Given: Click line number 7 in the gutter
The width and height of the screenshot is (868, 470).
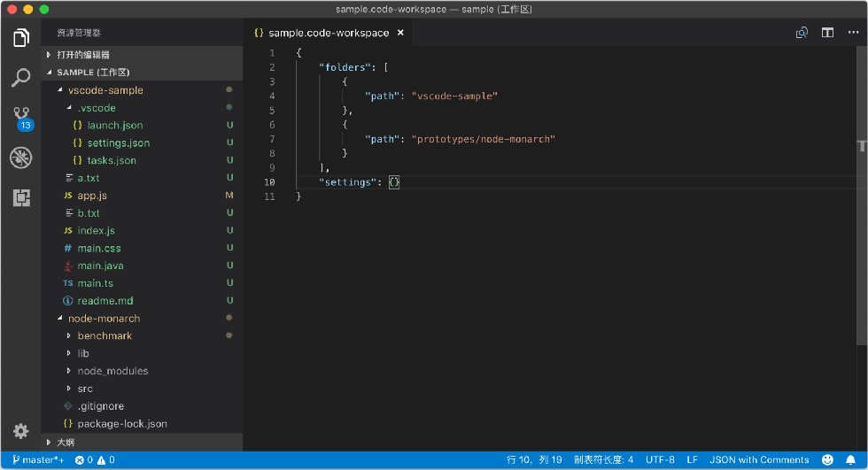Looking at the screenshot, I should pyautogui.click(x=272, y=139).
